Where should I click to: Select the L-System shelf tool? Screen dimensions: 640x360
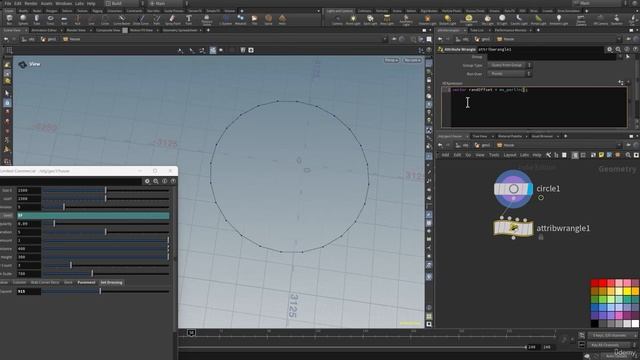pos(225,19)
